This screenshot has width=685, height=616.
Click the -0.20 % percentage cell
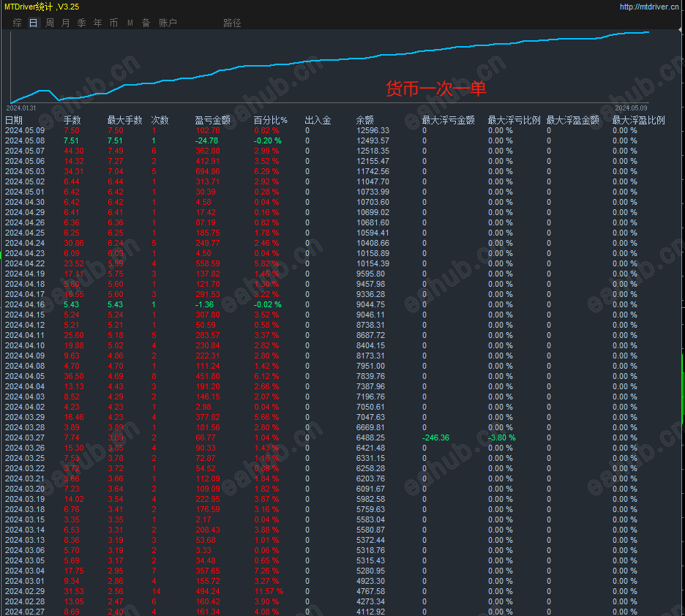pyautogui.click(x=268, y=140)
